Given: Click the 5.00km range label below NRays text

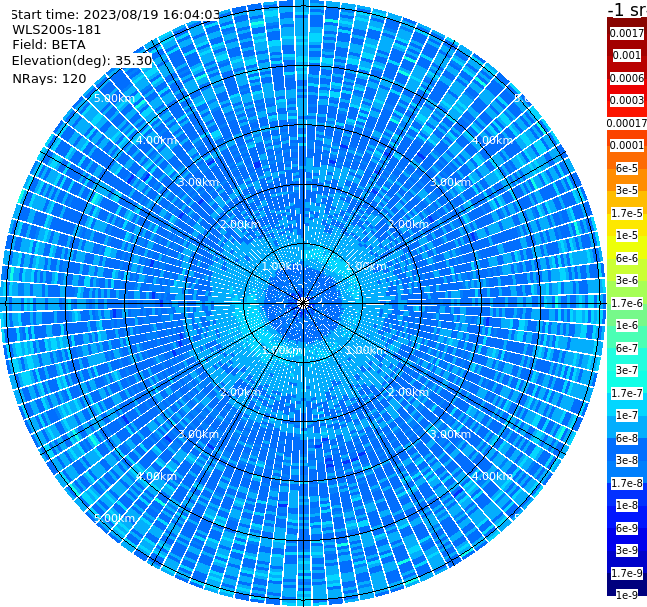Looking at the screenshot, I should [x=114, y=98].
